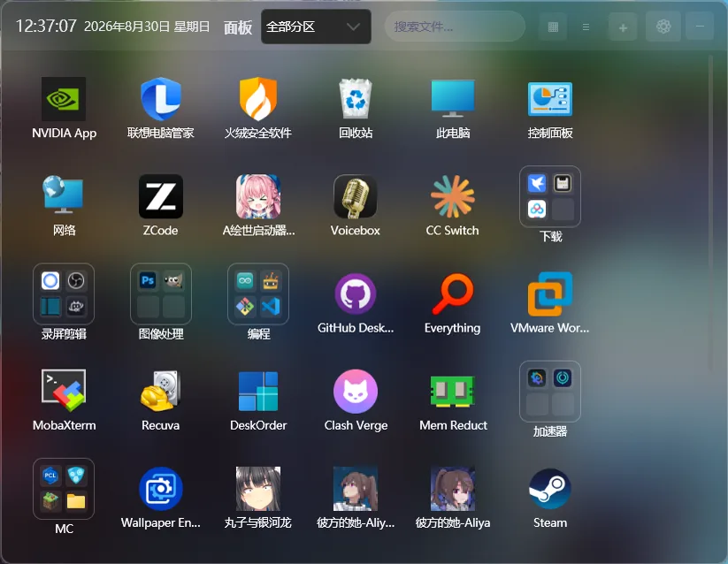Open 火绒安全软件 shield icon
728x564 pixels.
[258, 99]
